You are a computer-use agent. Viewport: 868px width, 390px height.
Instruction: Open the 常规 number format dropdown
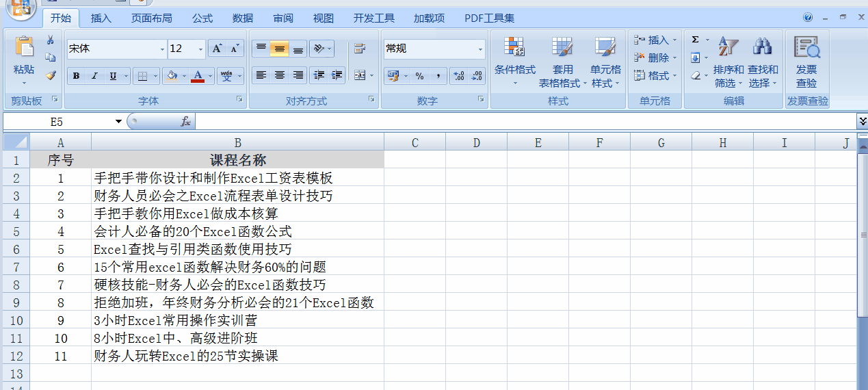click(480, 49)
